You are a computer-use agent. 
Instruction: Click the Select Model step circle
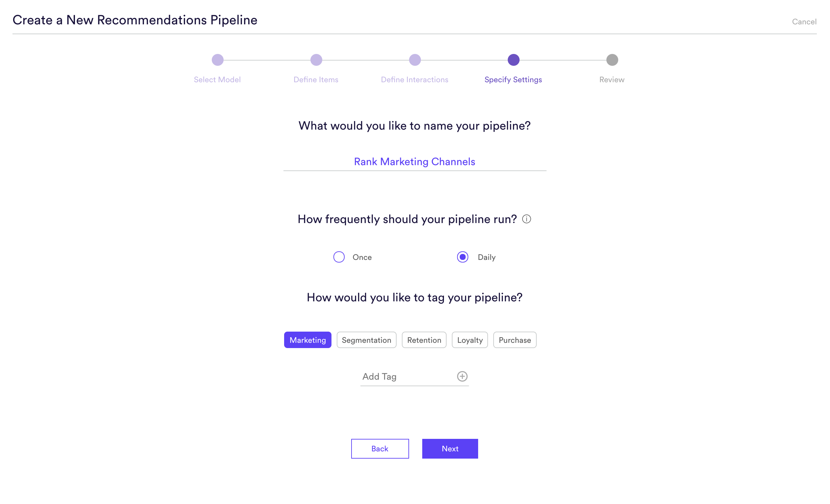click(218, 60)
